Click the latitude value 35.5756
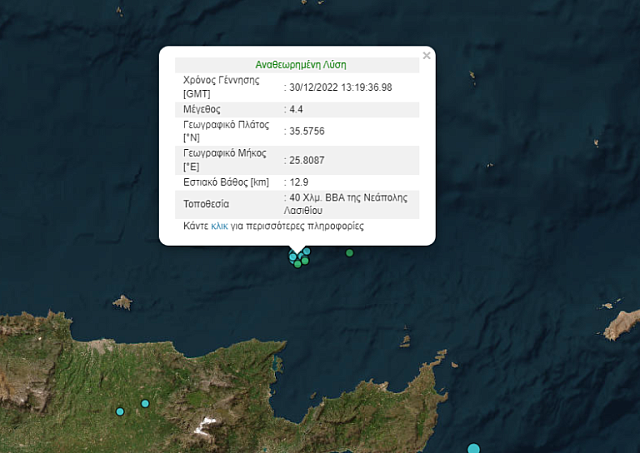Screen dimensions: 640x453 pyautogui.click(x=310, y=131)
